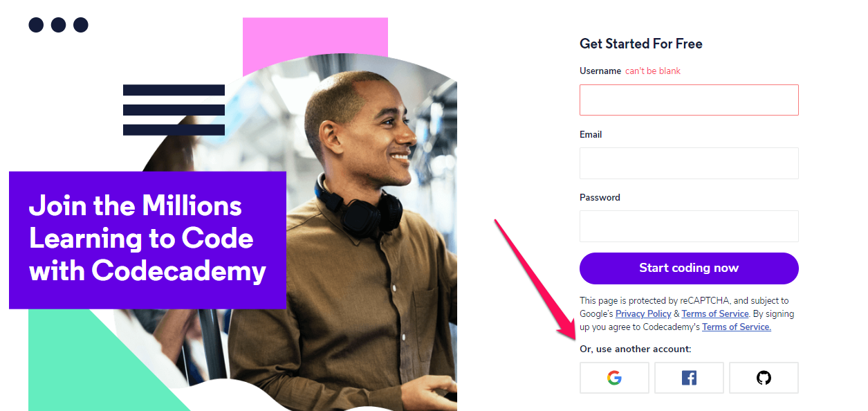
Task: Click the purple Join the Millions banner
Action: [x=147, y=239]
